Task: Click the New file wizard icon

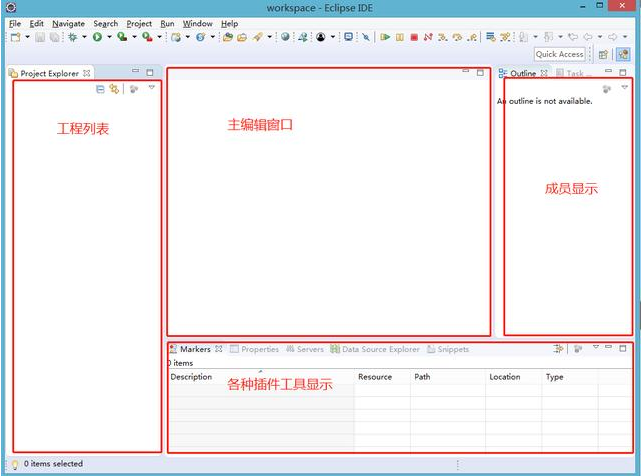Action: 14,37
